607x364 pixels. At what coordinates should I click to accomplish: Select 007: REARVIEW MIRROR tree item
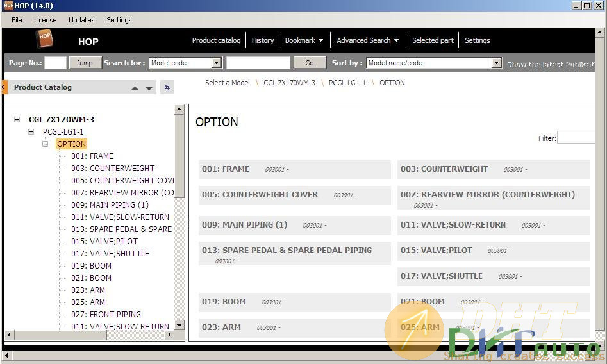122,193
